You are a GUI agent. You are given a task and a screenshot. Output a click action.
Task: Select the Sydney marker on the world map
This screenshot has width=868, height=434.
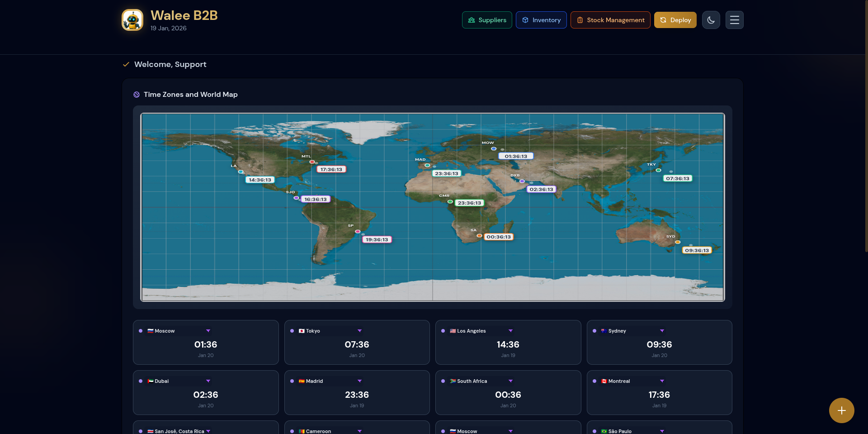(677, 242)
